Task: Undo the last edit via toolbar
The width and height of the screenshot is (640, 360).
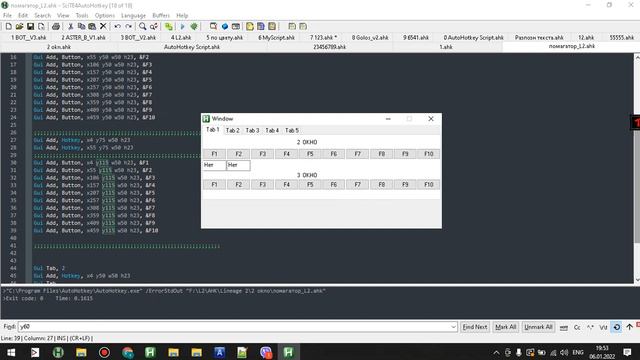Action: (x=117, y=27)
